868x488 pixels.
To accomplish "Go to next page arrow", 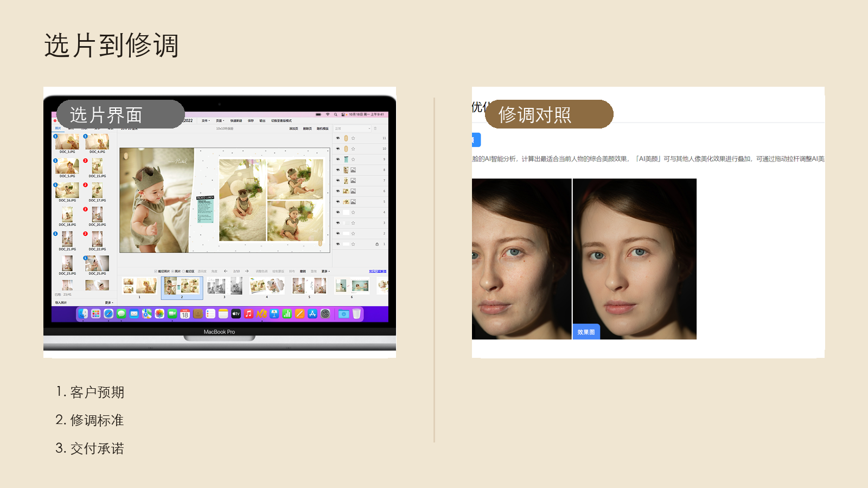I will click(247, 271).
